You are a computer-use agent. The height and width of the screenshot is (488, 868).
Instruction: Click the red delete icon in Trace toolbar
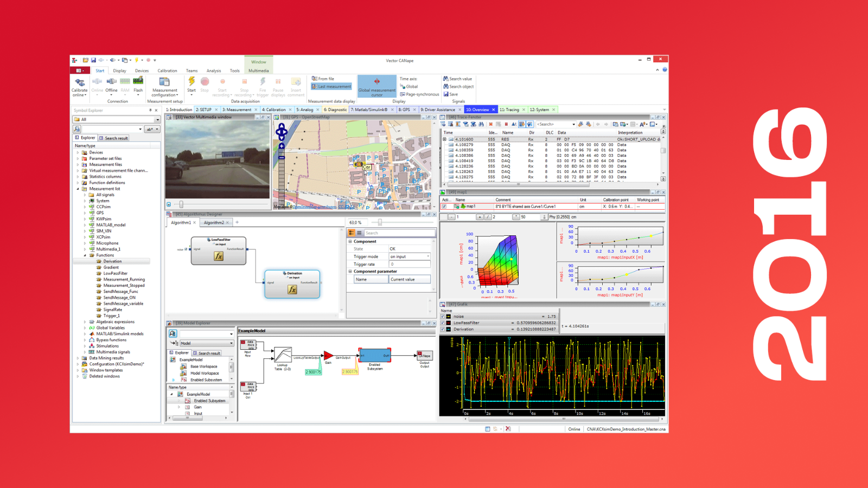click(490, 124)
